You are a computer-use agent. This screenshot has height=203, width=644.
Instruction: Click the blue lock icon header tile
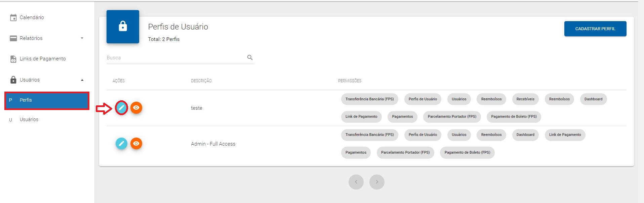123,27
